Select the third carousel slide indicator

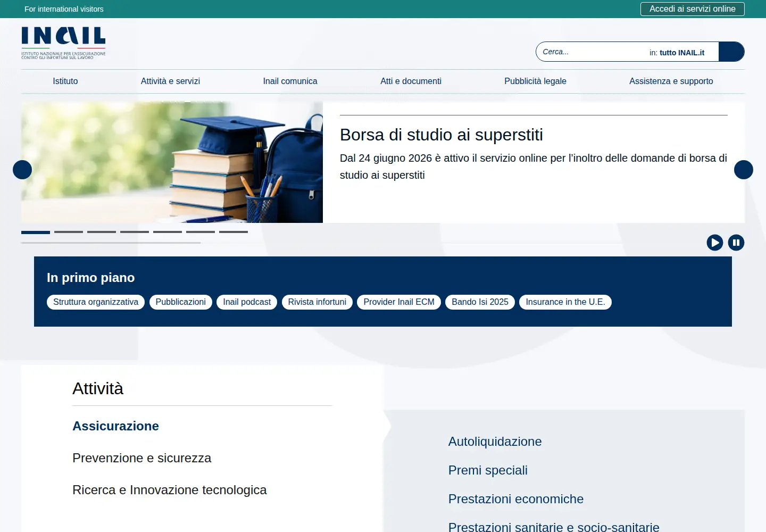coord(102,232)
